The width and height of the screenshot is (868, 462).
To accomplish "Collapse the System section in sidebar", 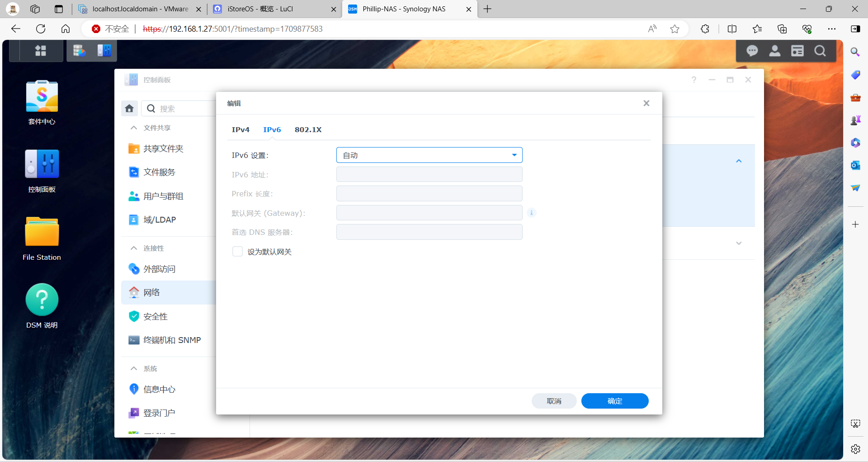I will (x=134, y=369).
